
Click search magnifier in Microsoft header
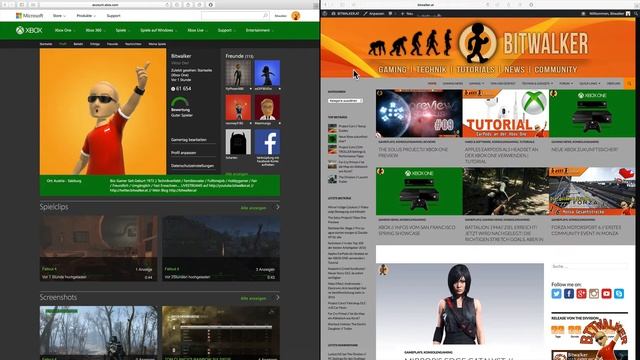[265, 16]
